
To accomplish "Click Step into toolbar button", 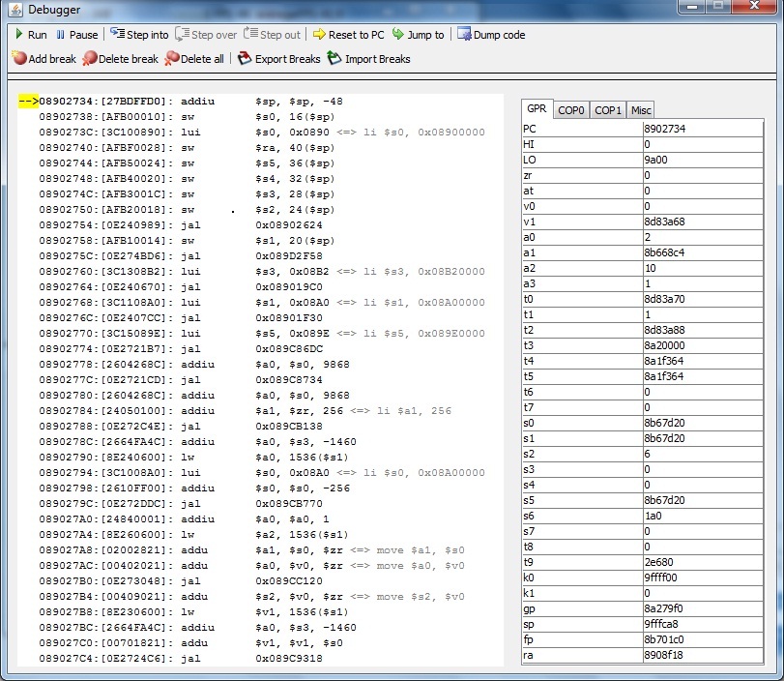I will pos(139,35).
